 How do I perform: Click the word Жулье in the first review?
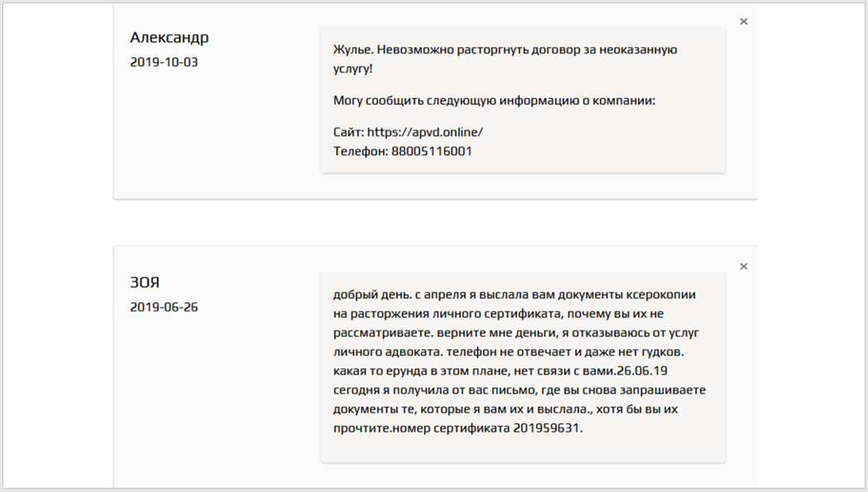(x=350, y=49)
